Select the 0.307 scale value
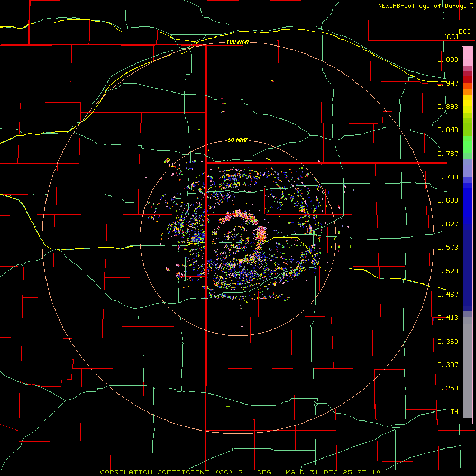476x476 pixels. pos(448,365)
